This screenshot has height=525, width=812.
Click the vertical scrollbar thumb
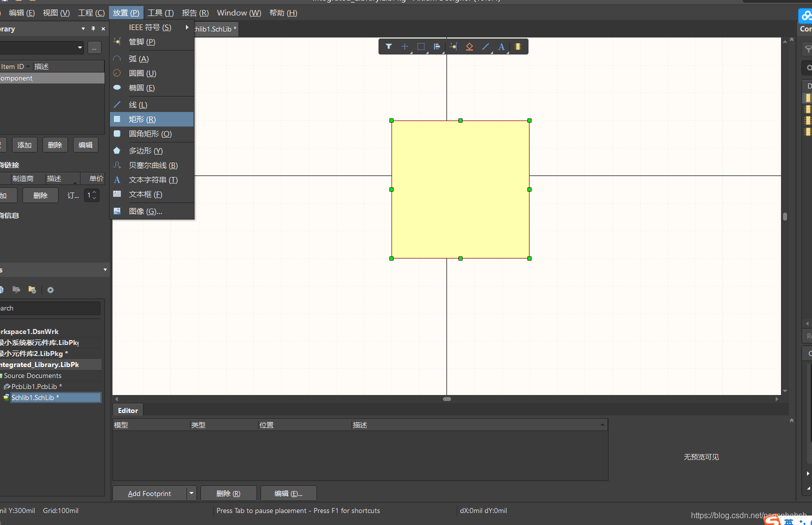click(785, 216)
